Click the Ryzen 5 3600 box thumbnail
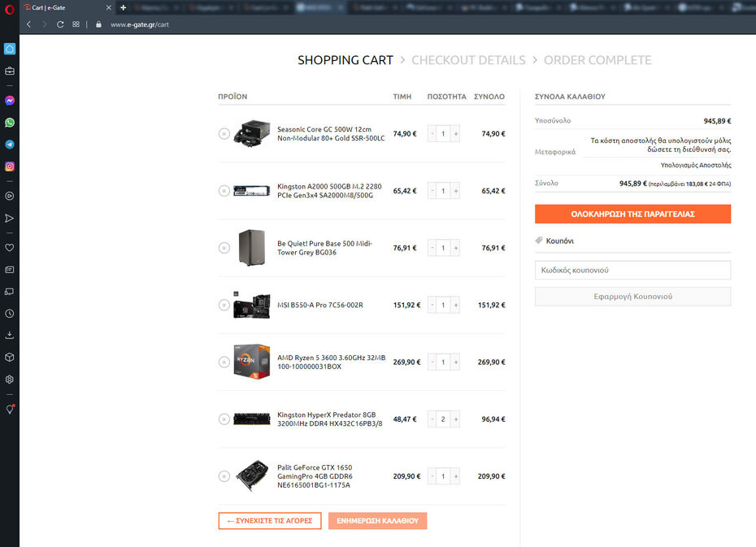Screen dimensions: 756x547 pyautogui.click(x=251, y=362)
